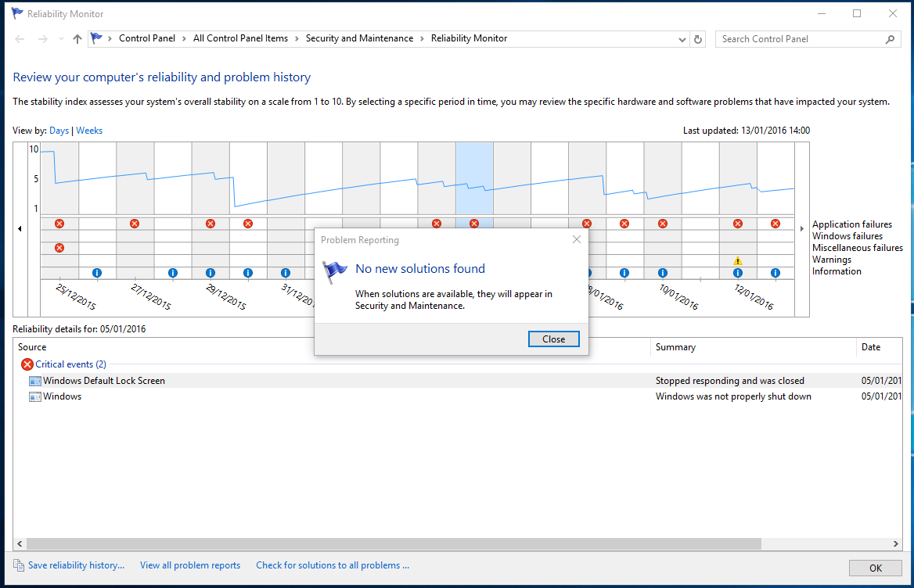The image size is (914, 588).
Task: Click information icon for 28/12/2015
Action: coord(172,272)
